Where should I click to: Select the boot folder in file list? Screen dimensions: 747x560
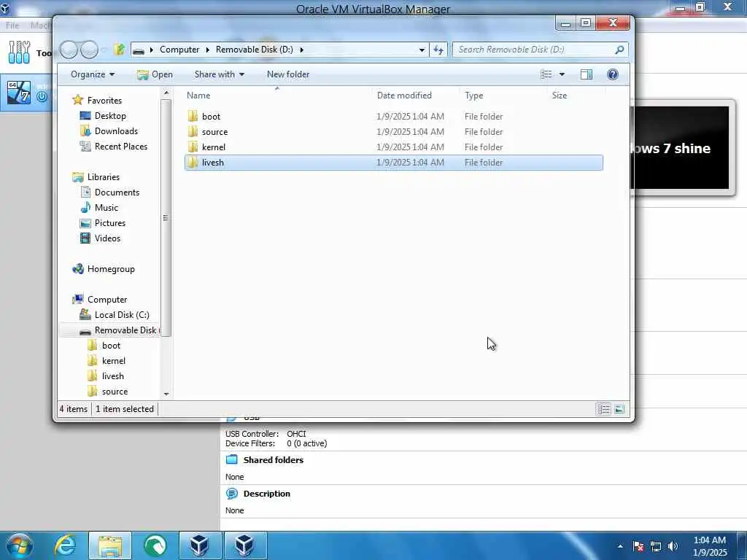tap(393, 116)
